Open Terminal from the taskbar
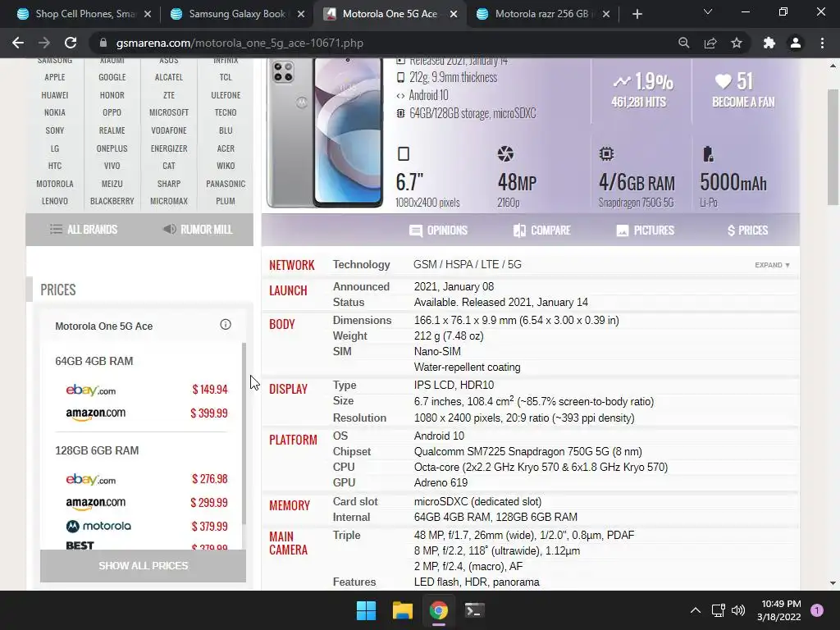Screen dimensions: 840x630 (x=474, y=610)
